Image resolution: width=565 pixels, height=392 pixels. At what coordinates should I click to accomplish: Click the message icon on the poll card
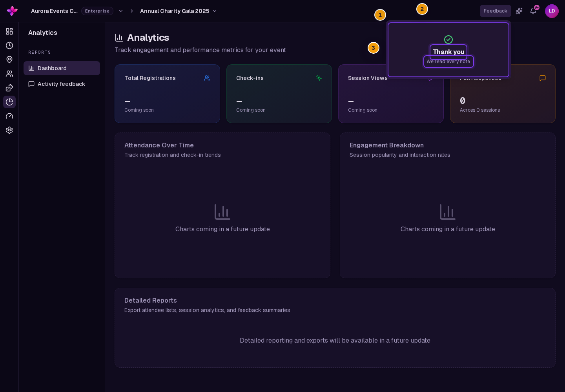[543, 78]
